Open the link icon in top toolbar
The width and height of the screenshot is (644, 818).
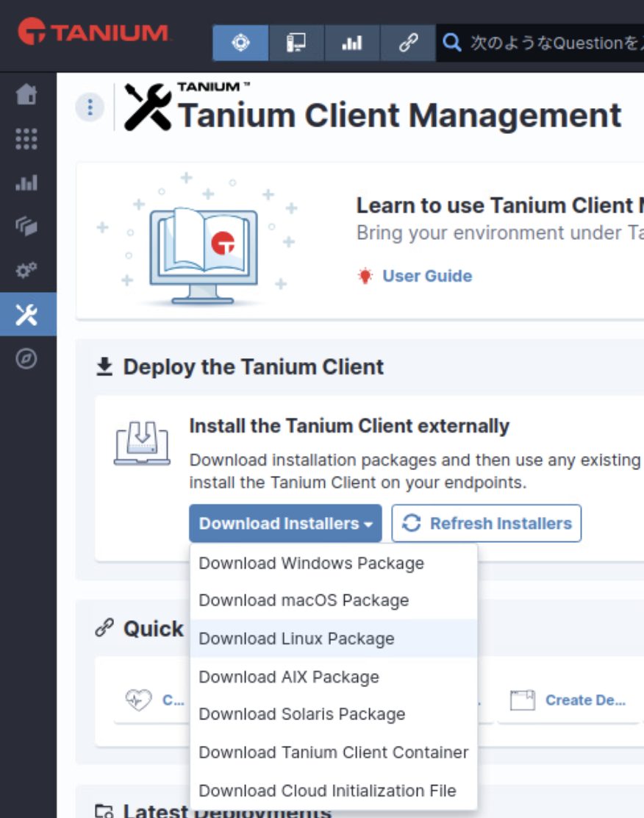(x=408, y=42)
